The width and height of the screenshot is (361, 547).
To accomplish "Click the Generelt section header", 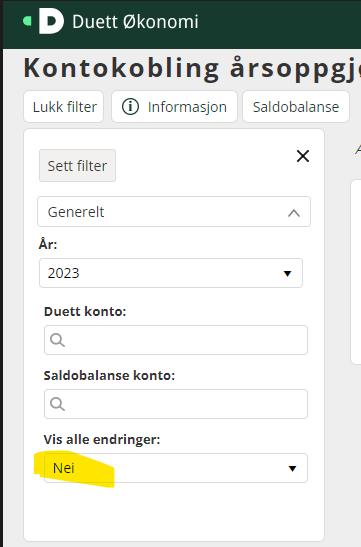I will click(174, 212).
